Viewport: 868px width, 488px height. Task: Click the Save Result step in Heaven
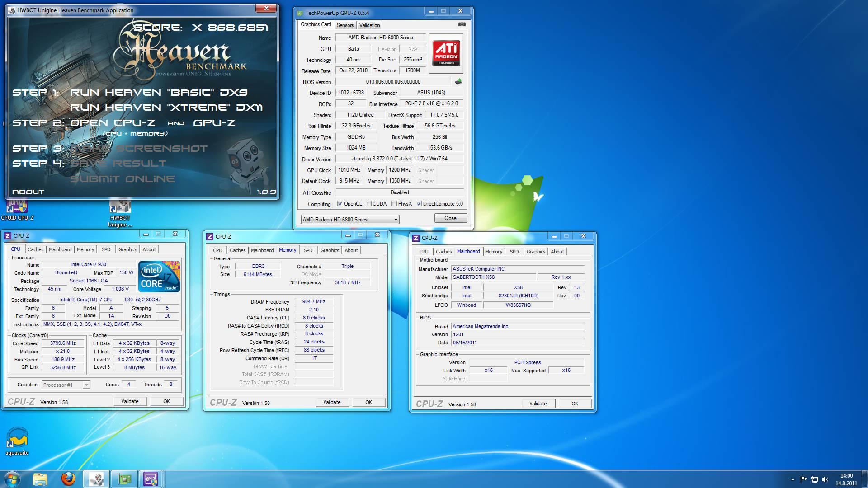[118, 164]
